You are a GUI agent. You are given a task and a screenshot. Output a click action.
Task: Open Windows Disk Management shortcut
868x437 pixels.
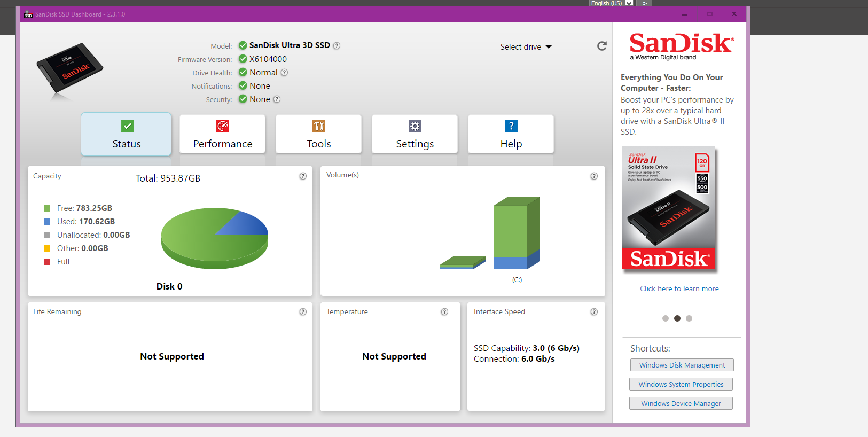pyautogui.click(x=682, y=365)
